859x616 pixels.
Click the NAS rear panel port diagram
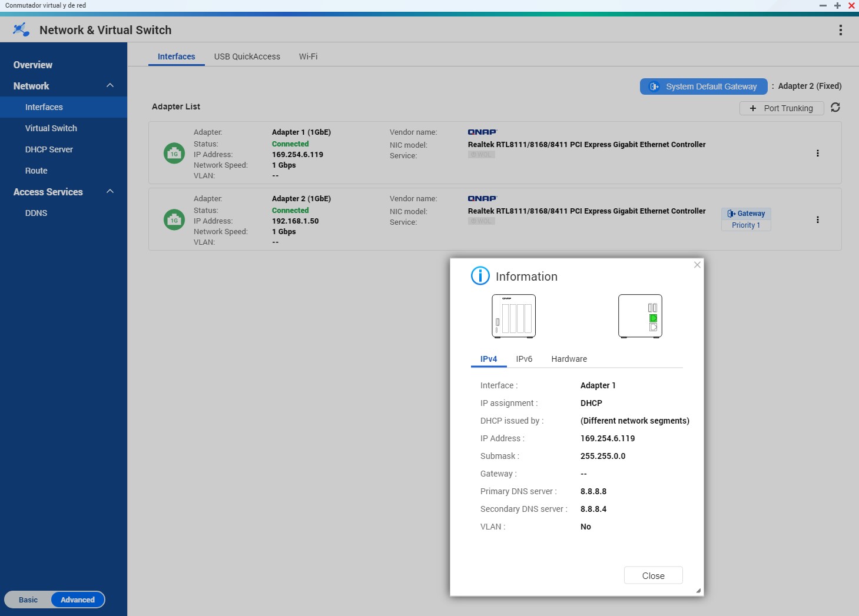640,317
